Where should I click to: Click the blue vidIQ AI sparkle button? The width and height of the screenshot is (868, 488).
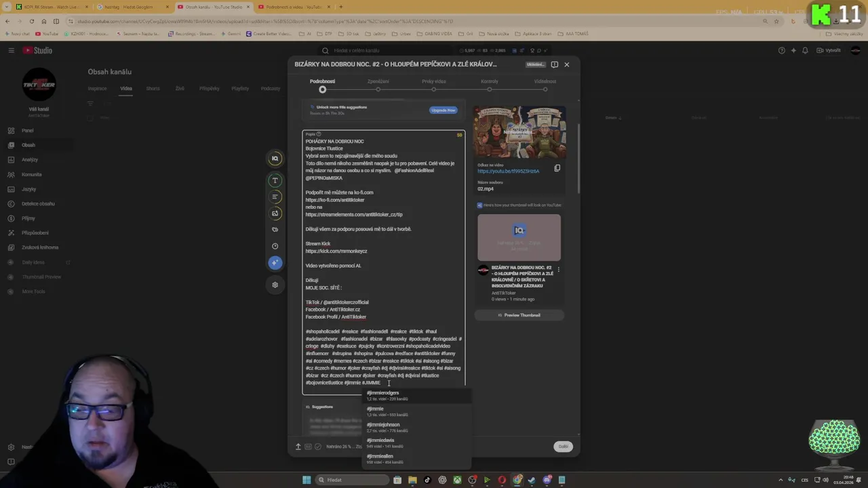pyautogui.click(x=275, y=262)
